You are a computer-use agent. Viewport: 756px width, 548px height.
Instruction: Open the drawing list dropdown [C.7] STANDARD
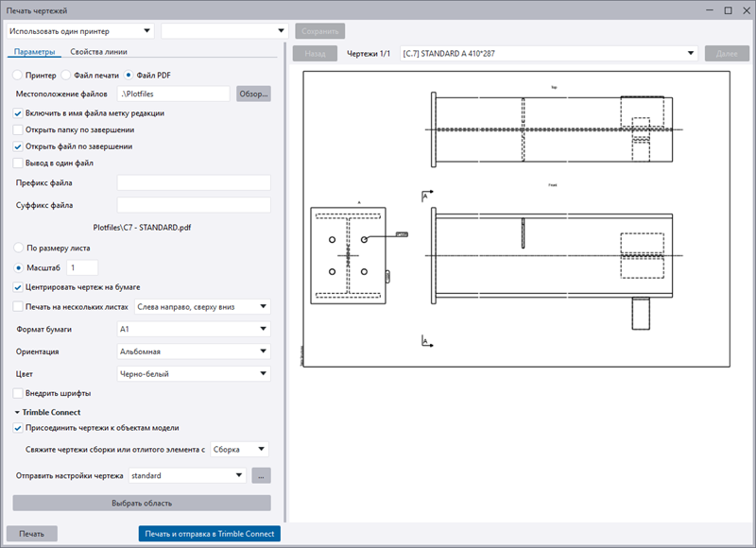[x=549, y=54]
